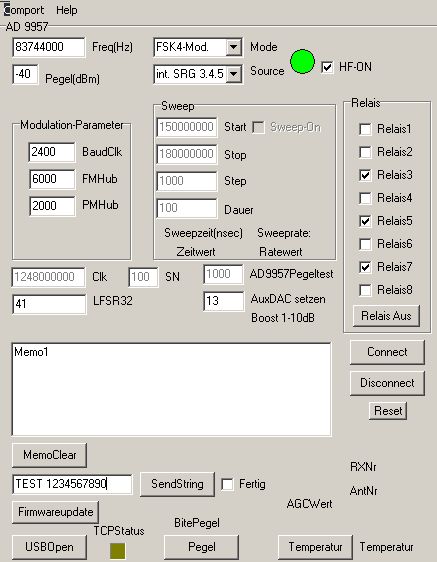Click the SendString button
The height and width of the screenshot is (562, 437).
coord(177,484)
